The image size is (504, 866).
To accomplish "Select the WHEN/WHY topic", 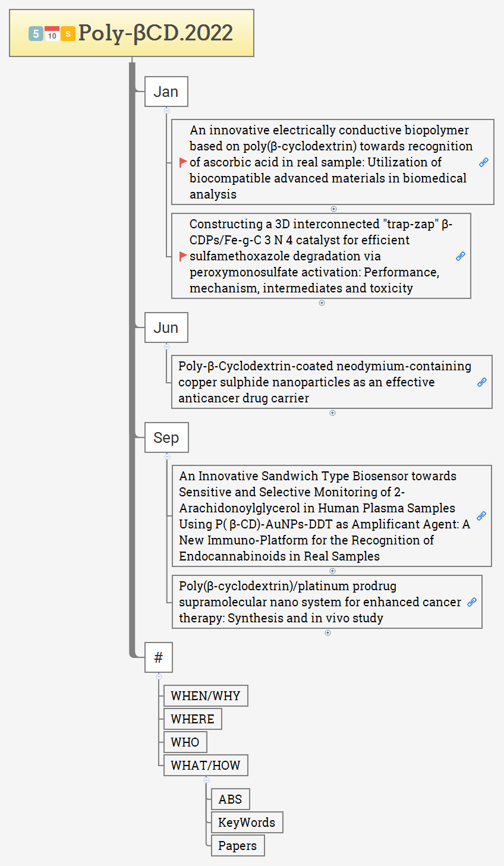I will 205,696.
